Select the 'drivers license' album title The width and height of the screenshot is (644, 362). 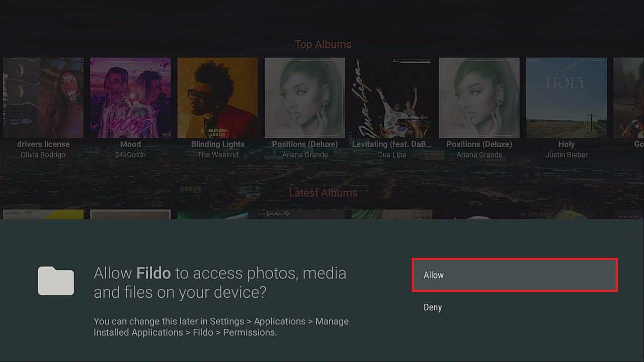click(43, 144)
